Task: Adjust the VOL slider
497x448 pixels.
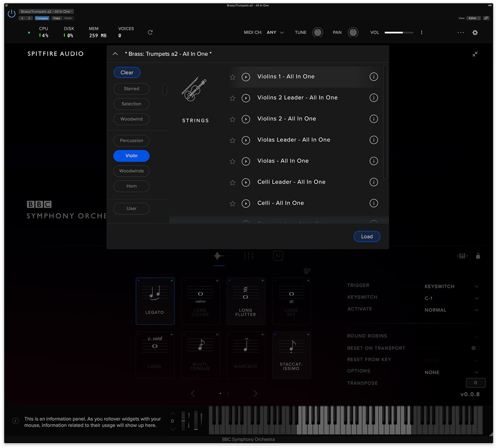Action: [399, 32]
